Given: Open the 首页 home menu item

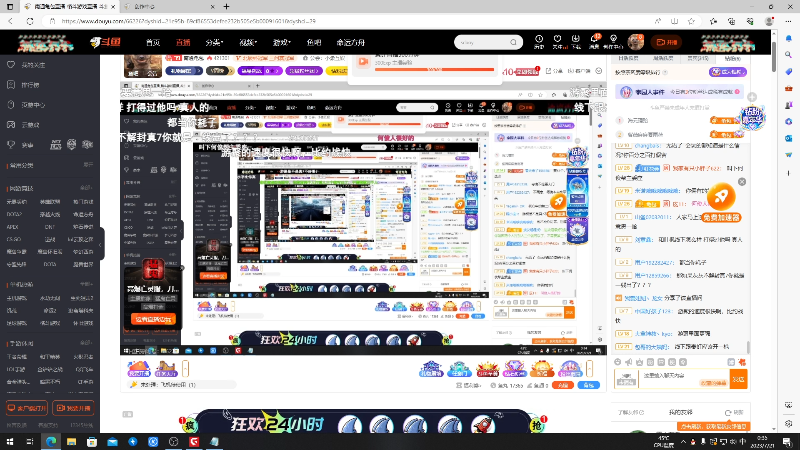Looking at the screenshot, I should tap(153, 42).
